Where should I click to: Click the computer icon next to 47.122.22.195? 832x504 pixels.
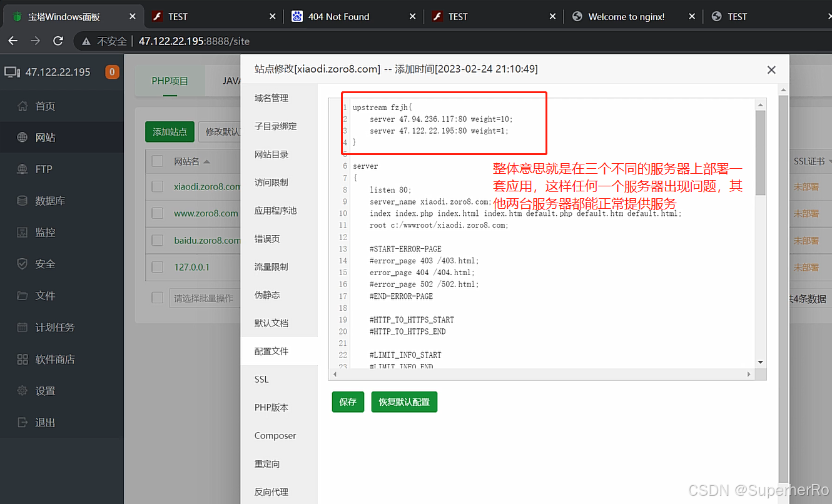point(13,72)
